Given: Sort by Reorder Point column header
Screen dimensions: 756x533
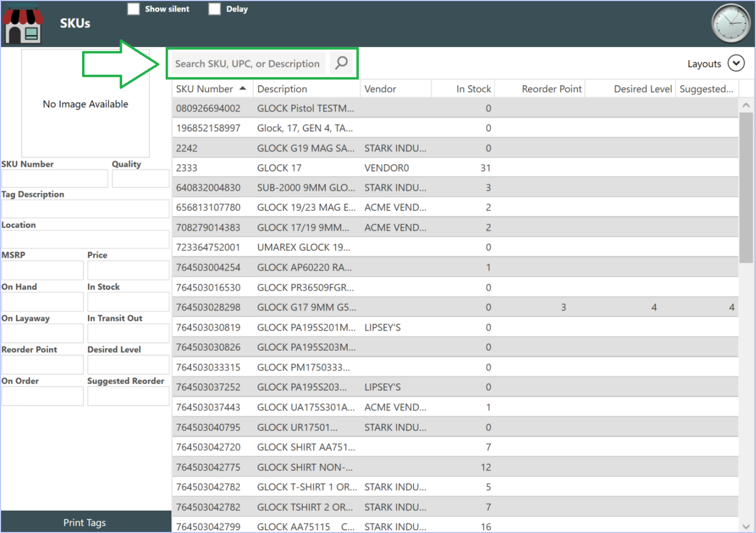Looking at the screenshot, I should [539, 88].
